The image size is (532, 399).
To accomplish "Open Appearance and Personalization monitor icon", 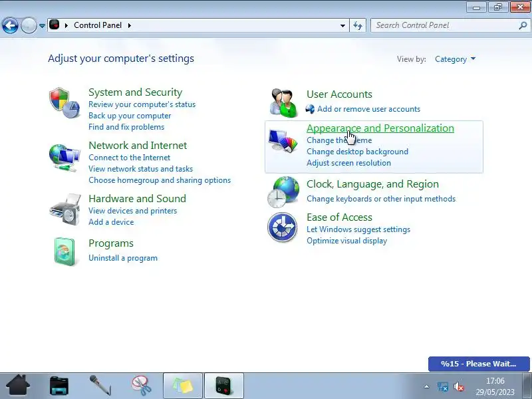I will (x=283, y=140).
